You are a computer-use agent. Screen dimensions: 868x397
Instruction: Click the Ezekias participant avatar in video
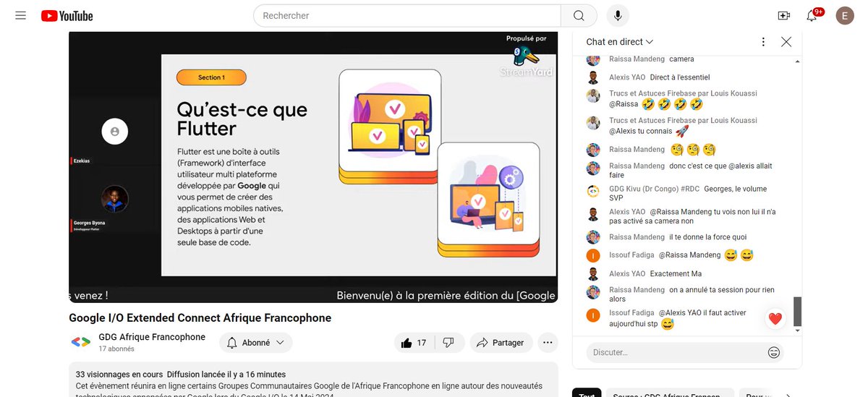coord(114,132)
